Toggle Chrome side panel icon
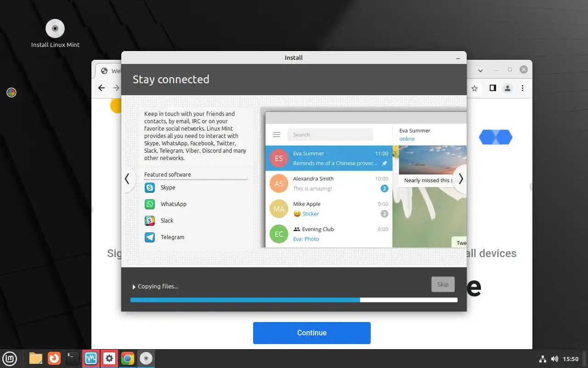This screenshot has height=368, width=588. (492, 88)
